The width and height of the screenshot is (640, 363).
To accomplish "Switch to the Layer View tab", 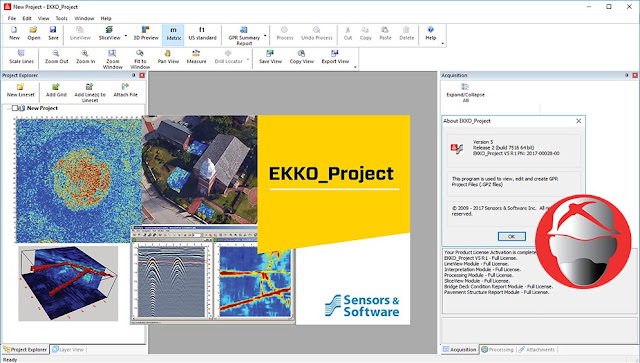I will click(x=68, y=350).
